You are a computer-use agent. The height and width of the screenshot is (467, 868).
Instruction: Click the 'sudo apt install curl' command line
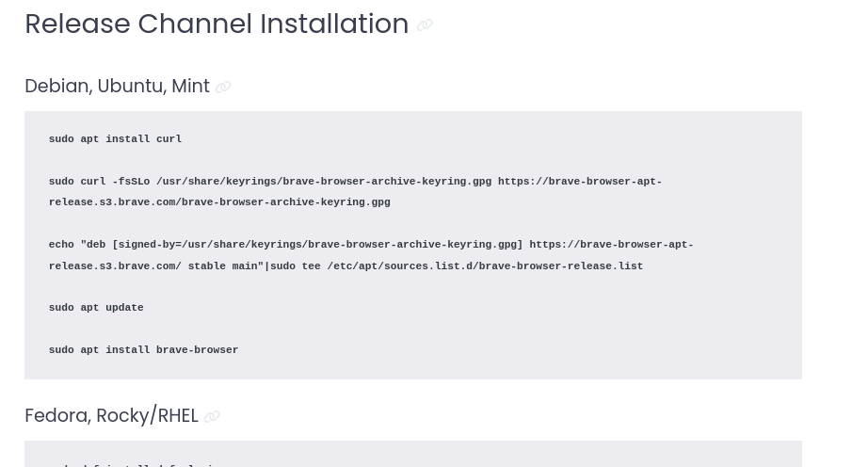click(x=115, y=139)
